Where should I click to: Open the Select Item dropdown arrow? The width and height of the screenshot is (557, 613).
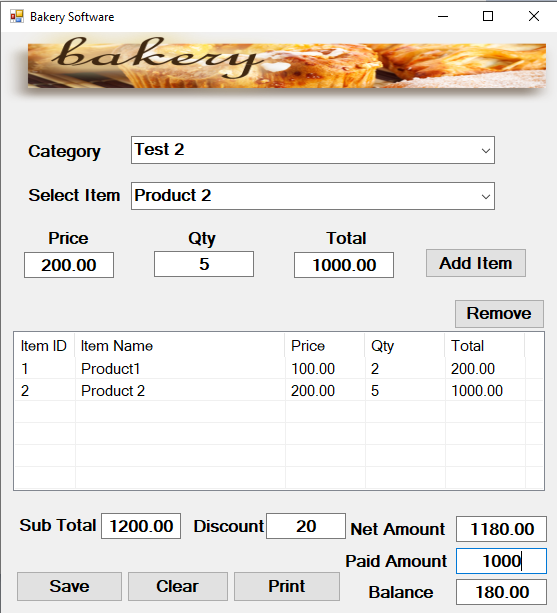(x=486, y=196)
